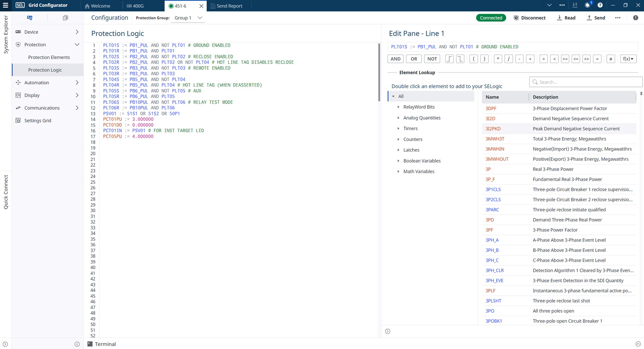This screenshot has height=349, width=644.
Task: Open the transfer arrows icon in title bar
Action: 575,5
